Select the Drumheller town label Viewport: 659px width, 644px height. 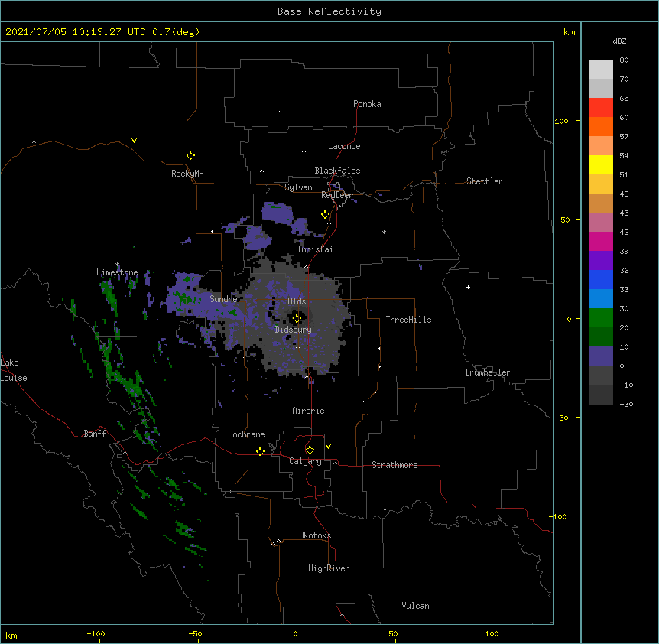[x=488, y=372]
